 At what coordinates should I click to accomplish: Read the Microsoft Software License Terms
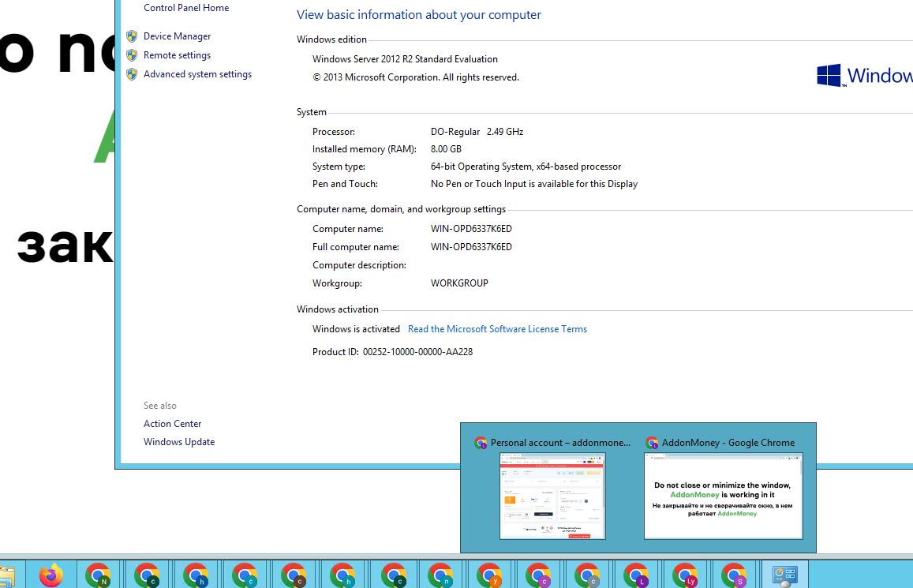pyautogui.click(x=497, y=329)
